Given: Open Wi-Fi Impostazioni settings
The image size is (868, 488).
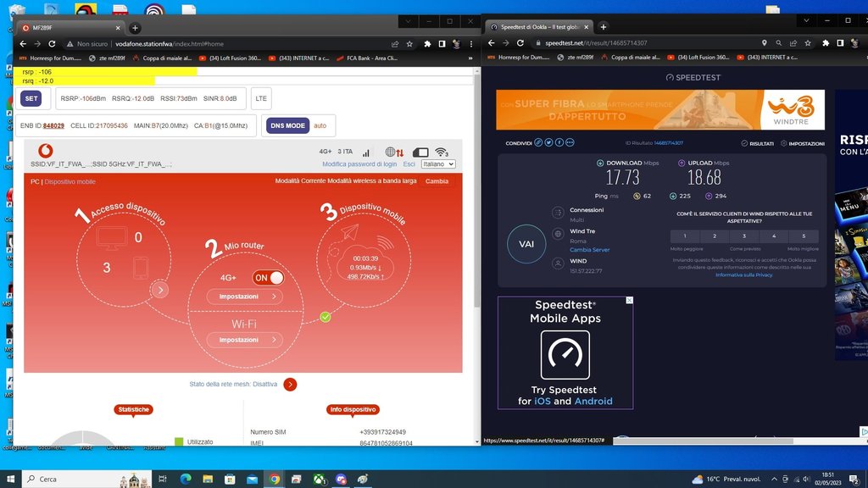Looking at the screenshot, I should click(245, 340).
